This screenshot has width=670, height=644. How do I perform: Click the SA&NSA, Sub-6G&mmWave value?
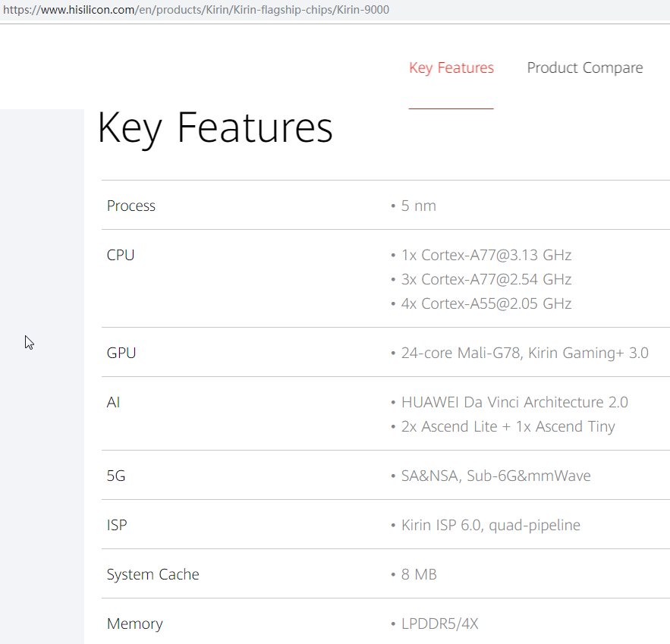click(x=495, y=476)
